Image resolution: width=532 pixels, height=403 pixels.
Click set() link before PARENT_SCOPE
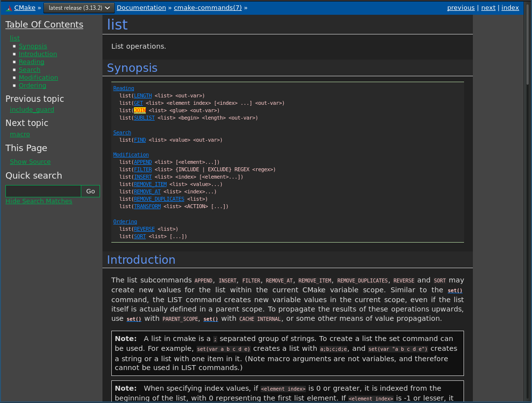(133, 319)
